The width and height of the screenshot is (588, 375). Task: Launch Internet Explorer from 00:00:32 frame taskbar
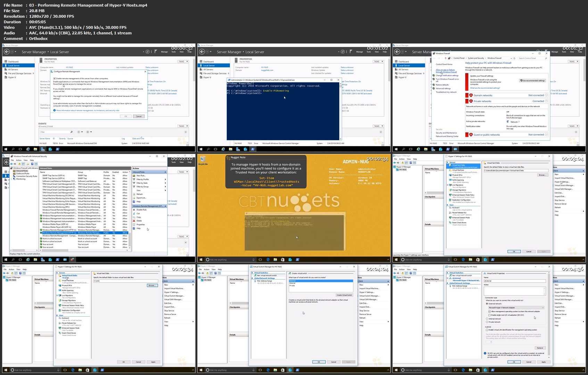click(x=28, y=149)
